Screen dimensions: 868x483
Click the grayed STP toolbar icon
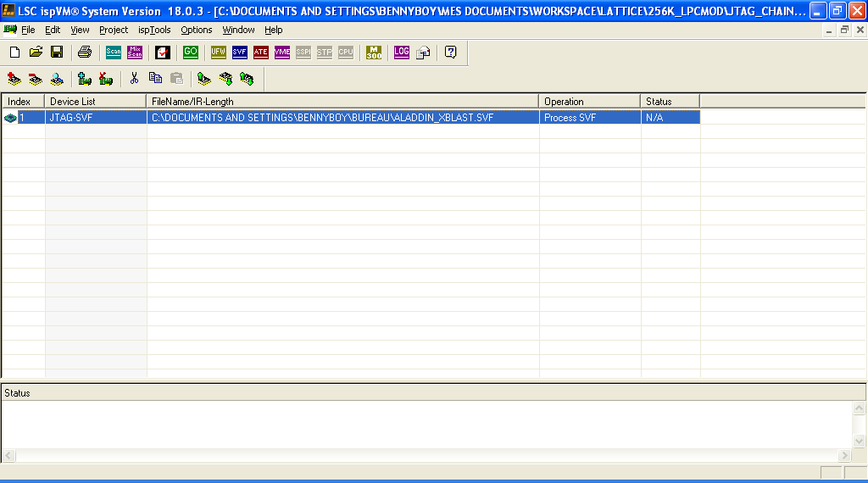(325, 52)
